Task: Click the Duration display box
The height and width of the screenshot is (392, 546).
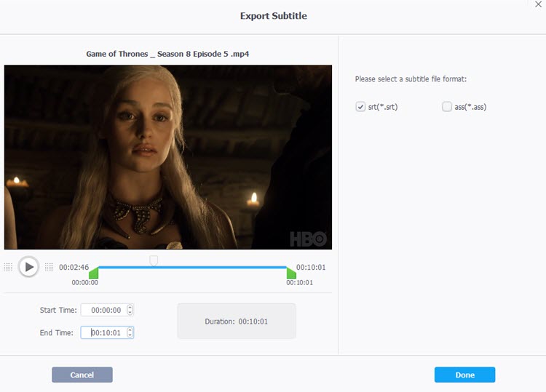Action: tap(237, 321)
